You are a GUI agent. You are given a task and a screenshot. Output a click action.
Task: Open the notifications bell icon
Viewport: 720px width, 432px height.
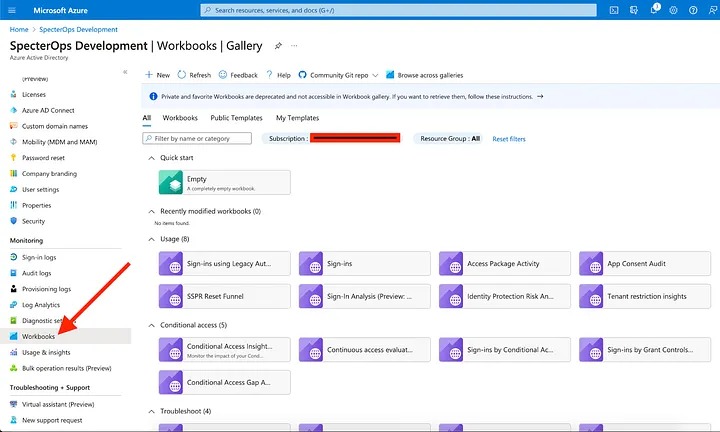click(654, 10)
